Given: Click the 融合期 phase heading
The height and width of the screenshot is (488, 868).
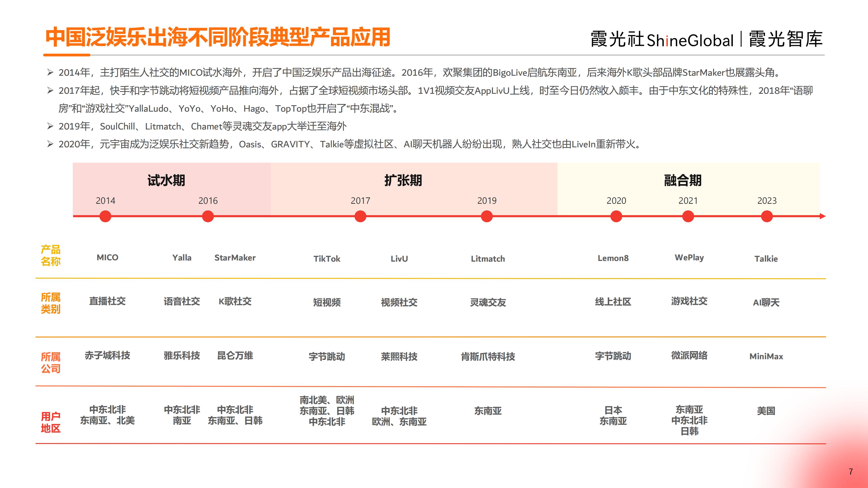Looking at the screenshot, I should (x=683, y=180).
